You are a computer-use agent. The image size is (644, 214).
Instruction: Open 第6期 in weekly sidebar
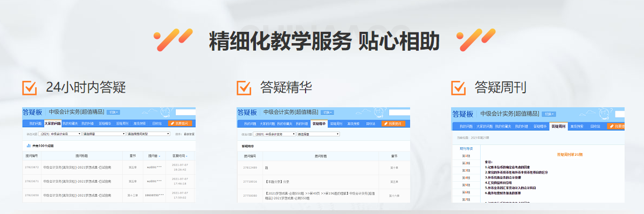(466, 192)
